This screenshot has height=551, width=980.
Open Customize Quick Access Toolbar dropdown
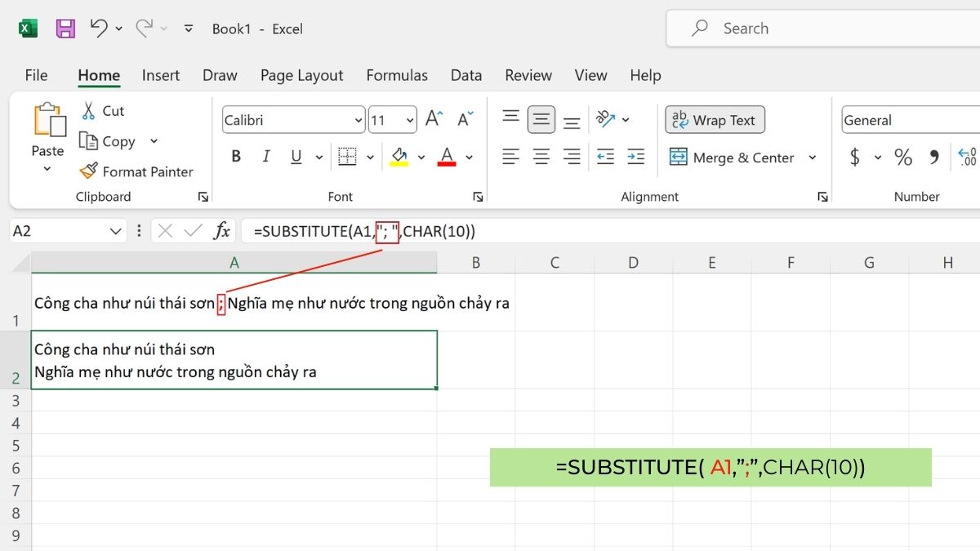coord(189,29)
